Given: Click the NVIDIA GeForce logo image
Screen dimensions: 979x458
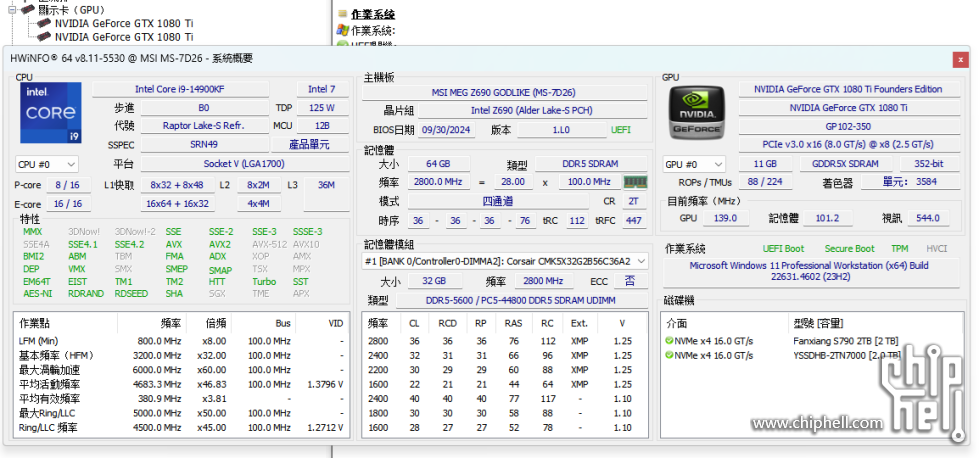Looking at the screenshot, I should pyautogui.click(x=696, y=113).
